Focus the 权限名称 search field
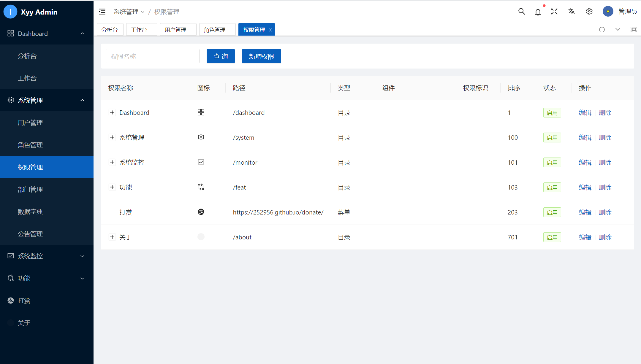The height and width of the screenshot is (364, 641). click(152, 56)
